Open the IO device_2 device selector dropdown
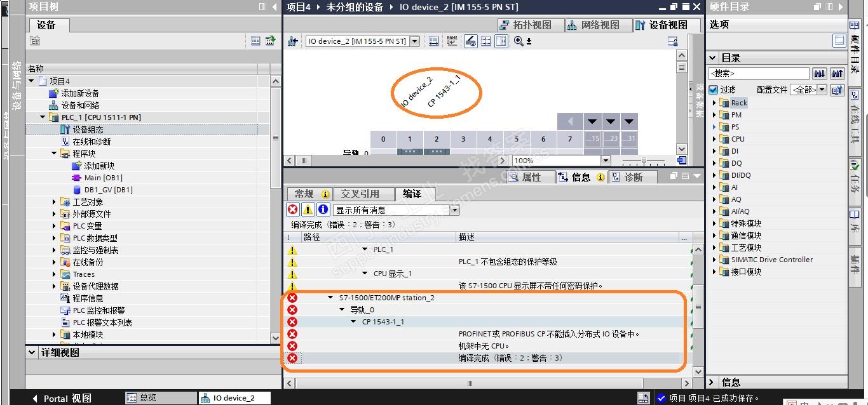This screenshot has height=405, width=868. (415, 41)
